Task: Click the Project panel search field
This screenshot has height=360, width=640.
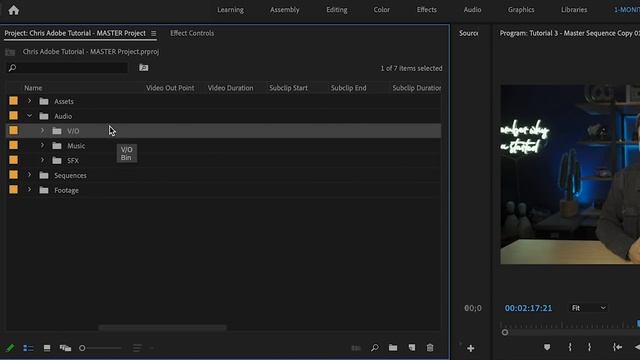Action: 68,68
